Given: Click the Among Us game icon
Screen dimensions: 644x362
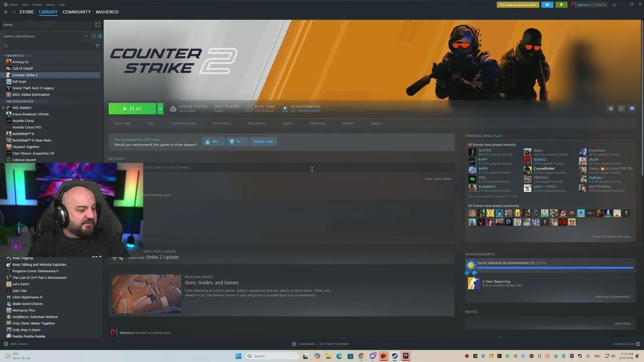Looking at the screenshot, I should click(9, 62).
